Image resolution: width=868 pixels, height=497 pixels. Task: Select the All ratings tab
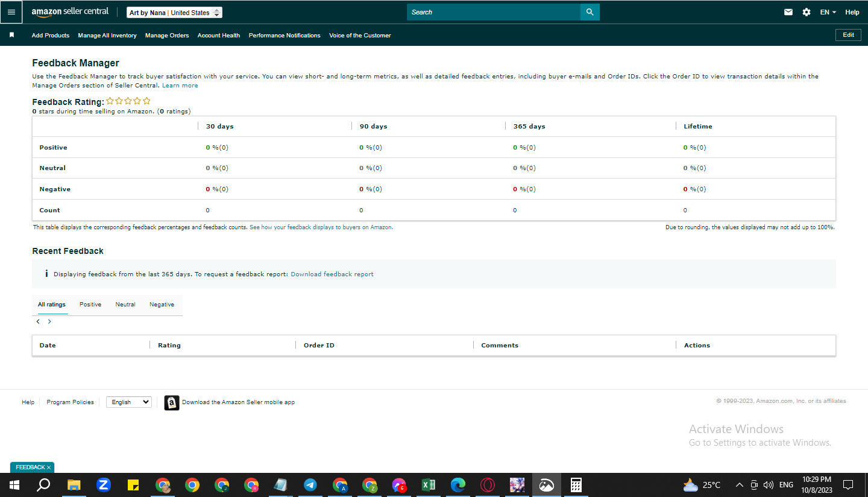coord(52,305)
